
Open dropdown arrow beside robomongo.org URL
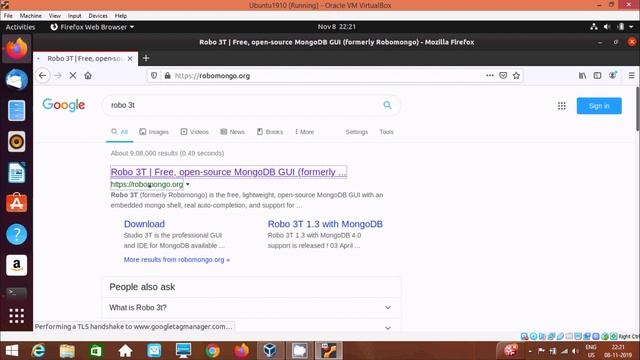click(x=188, y=184)
